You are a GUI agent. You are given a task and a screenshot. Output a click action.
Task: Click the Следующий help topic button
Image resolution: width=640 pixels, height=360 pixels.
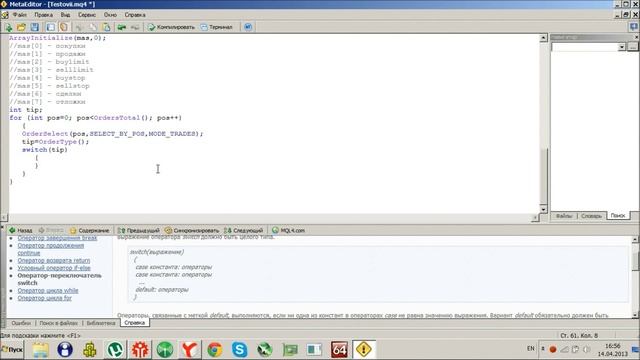coord(244,230)
